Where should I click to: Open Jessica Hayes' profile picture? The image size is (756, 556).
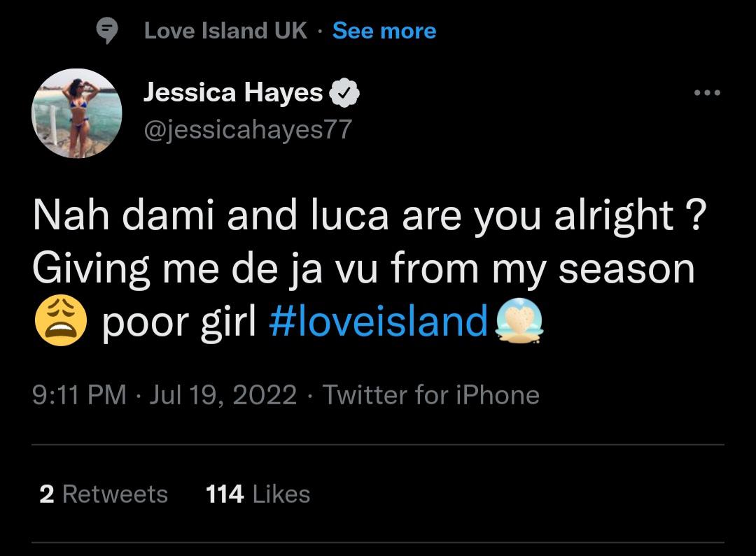point(77,113)
